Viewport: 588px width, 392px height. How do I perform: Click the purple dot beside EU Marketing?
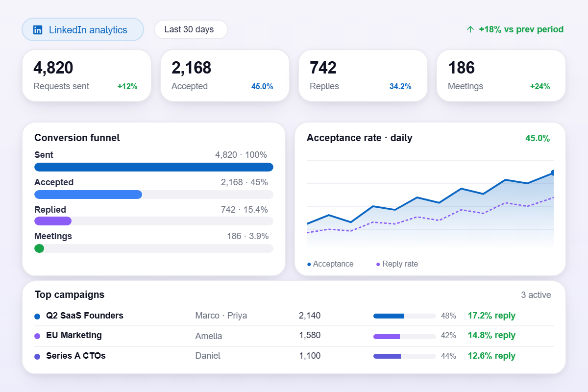click(x=37, y=336)
